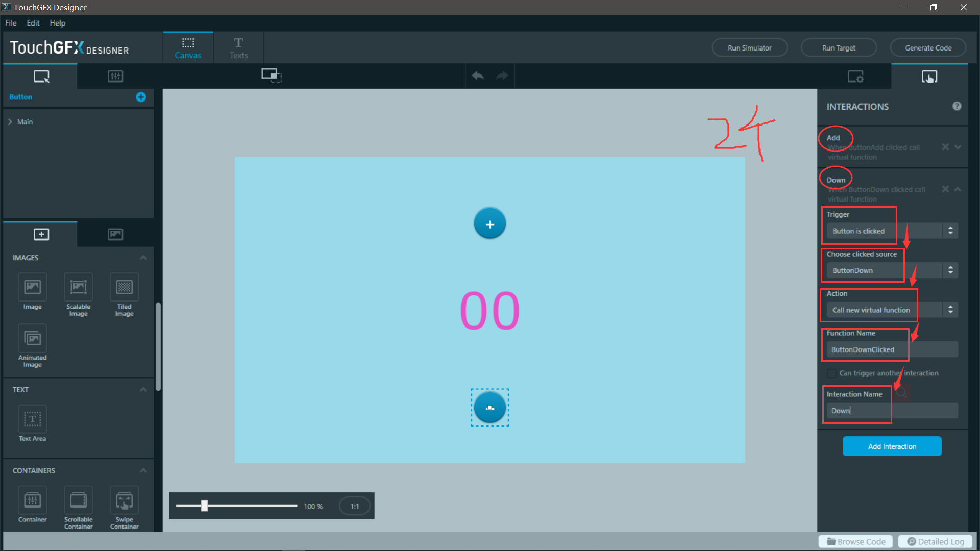Viewport: 980px width, 551px height.
Task: Open the Interactions help icon
Action: (957, 106)
